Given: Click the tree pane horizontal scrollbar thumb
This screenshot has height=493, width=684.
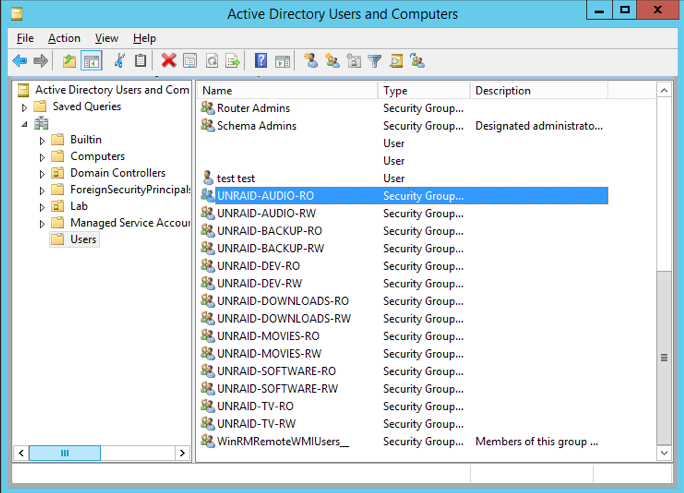Looking at the screenshot, I should pos(65,453).
